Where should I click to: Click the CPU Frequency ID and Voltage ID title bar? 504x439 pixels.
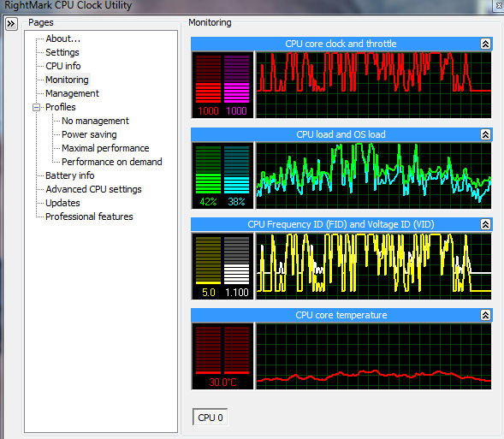[341, 224]
